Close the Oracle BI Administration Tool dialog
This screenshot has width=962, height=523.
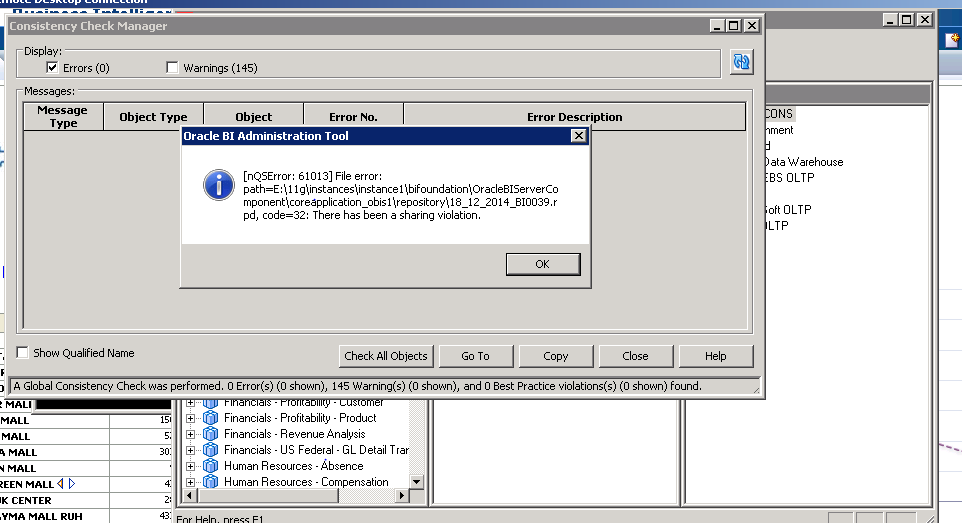point(578,136)
